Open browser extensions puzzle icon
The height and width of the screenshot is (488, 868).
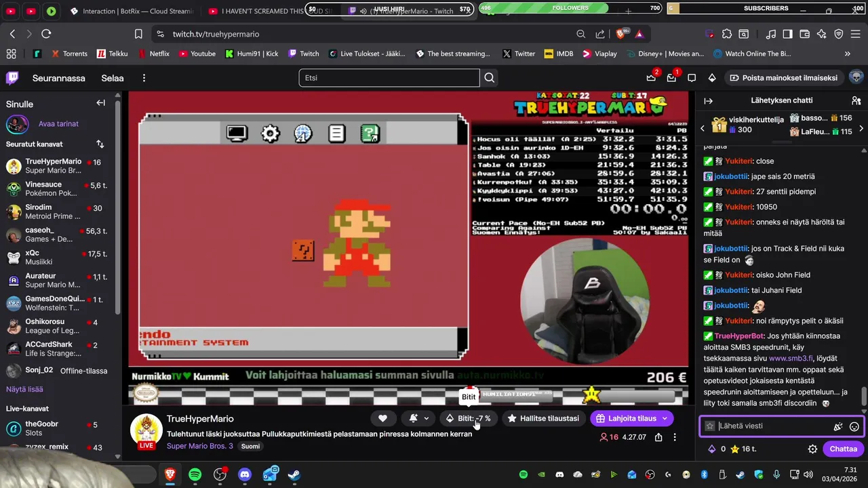point(727,34)
